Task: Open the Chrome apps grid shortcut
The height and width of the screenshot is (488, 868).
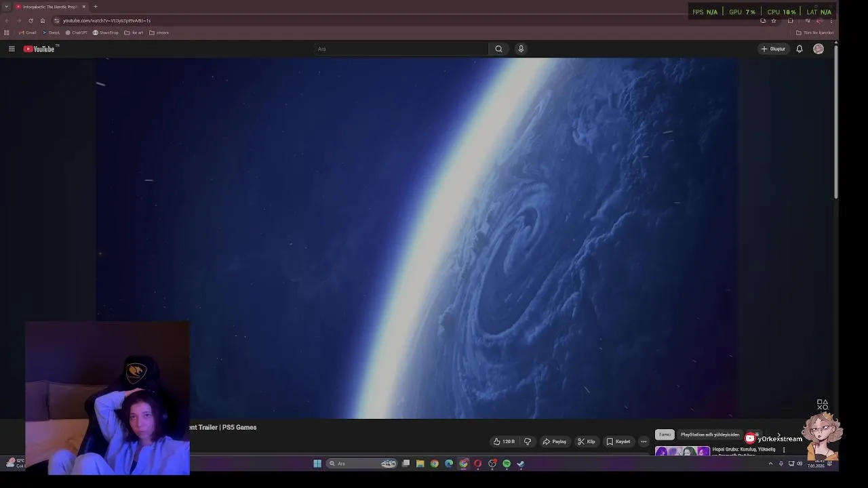Action: pos(7,33)
